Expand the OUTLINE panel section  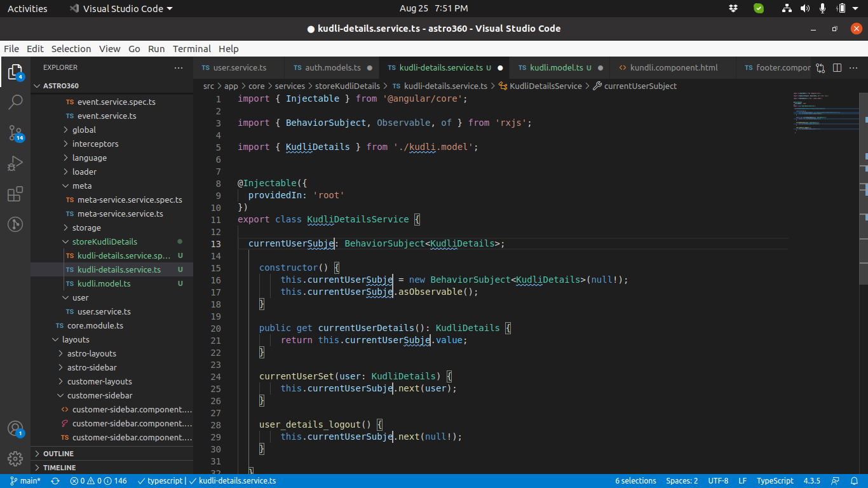coord(58,454)
